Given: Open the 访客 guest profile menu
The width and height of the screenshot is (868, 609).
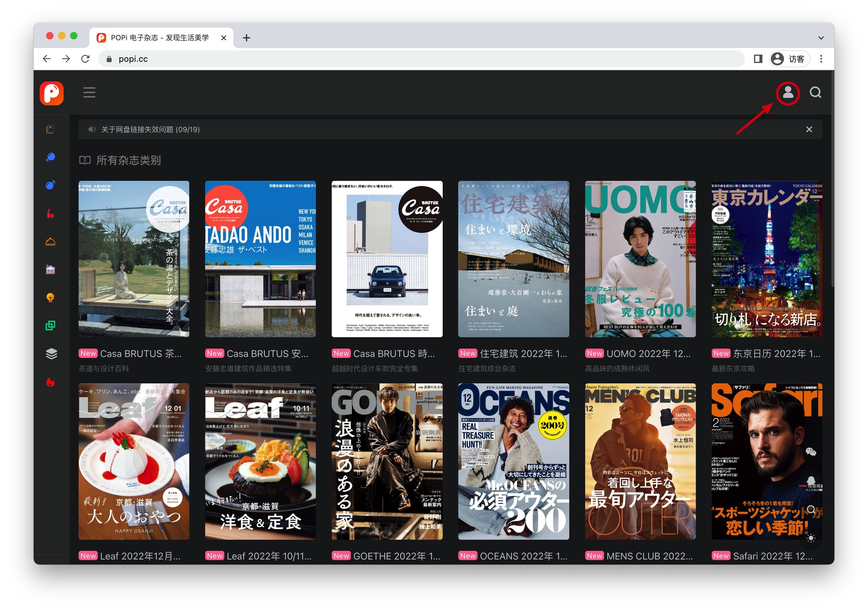Looking at the screenshot, I should point(789,59).
